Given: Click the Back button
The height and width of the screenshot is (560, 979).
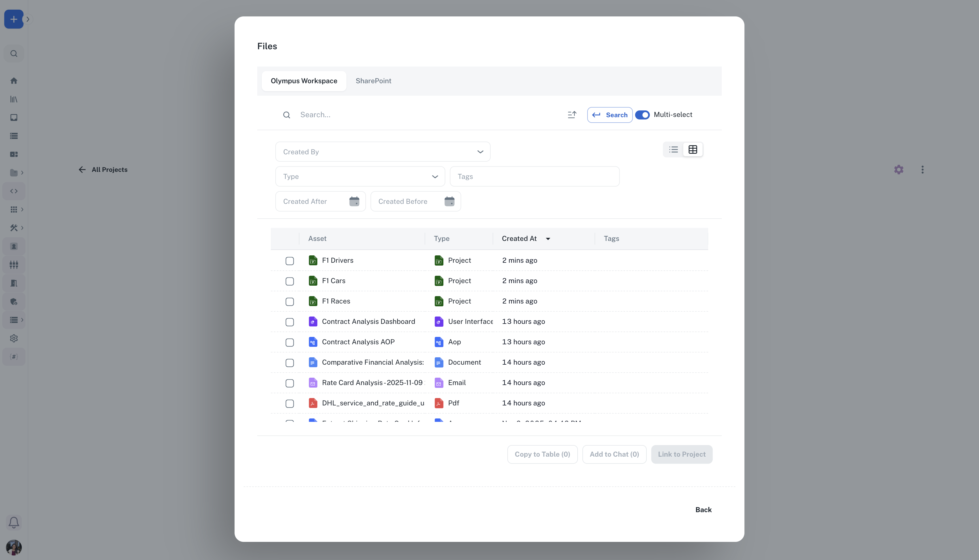Looking at the screenshot, I should pos(703,510).
